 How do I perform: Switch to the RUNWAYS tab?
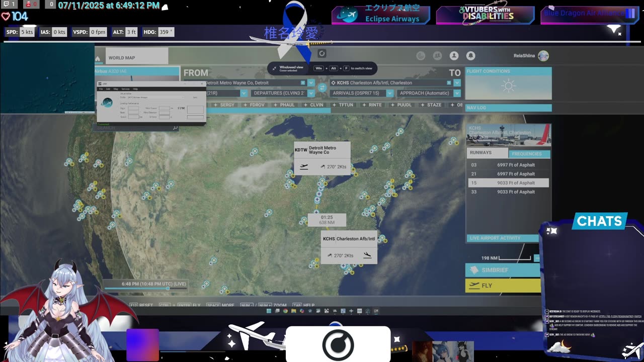coord(487,152)
